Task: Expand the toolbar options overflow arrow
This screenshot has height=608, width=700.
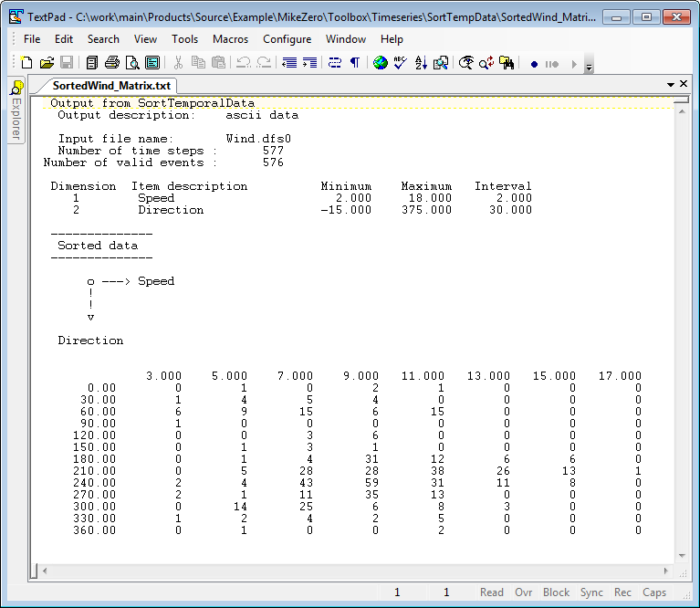Action: point(589,65)
